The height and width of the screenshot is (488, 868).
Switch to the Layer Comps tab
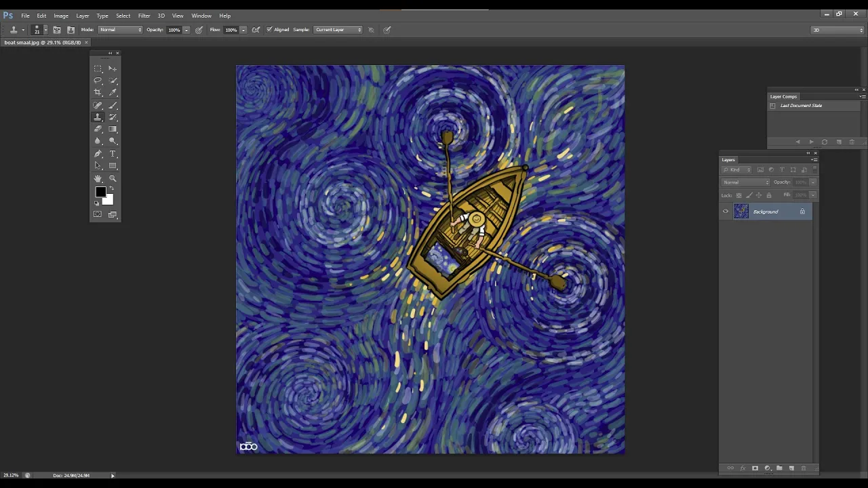click(783, 97)
